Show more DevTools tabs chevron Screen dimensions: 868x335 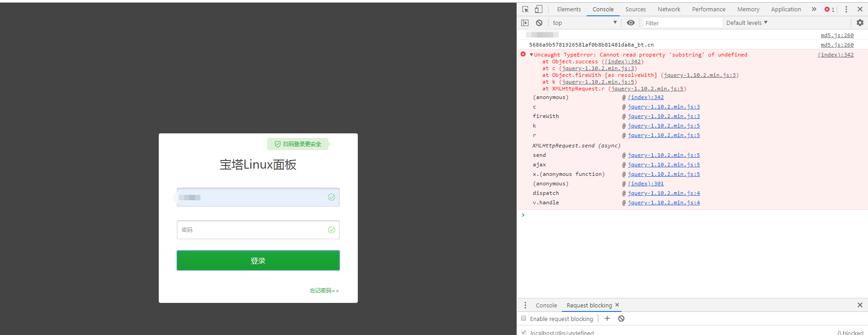click(814, 9)
